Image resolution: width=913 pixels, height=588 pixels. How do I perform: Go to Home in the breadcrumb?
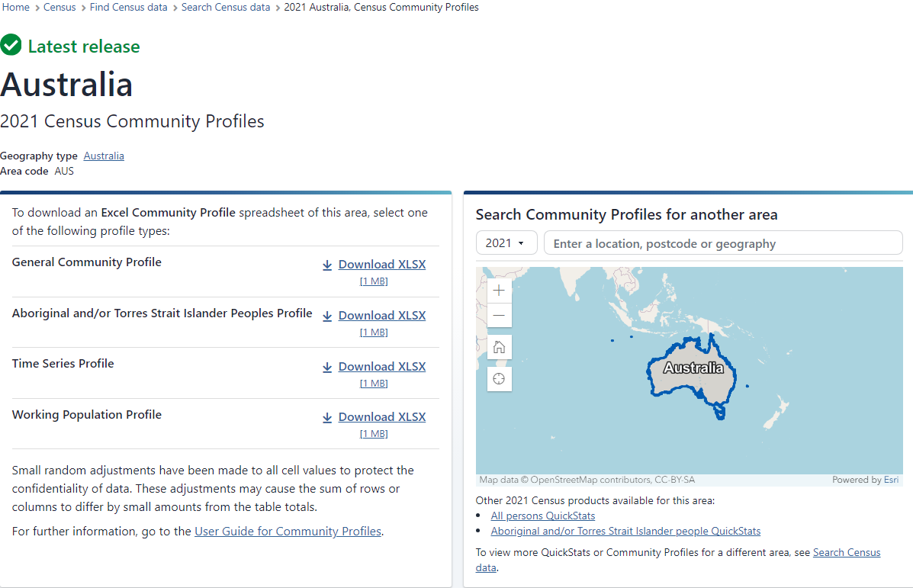pyautogui.click(x=16, y=7)
